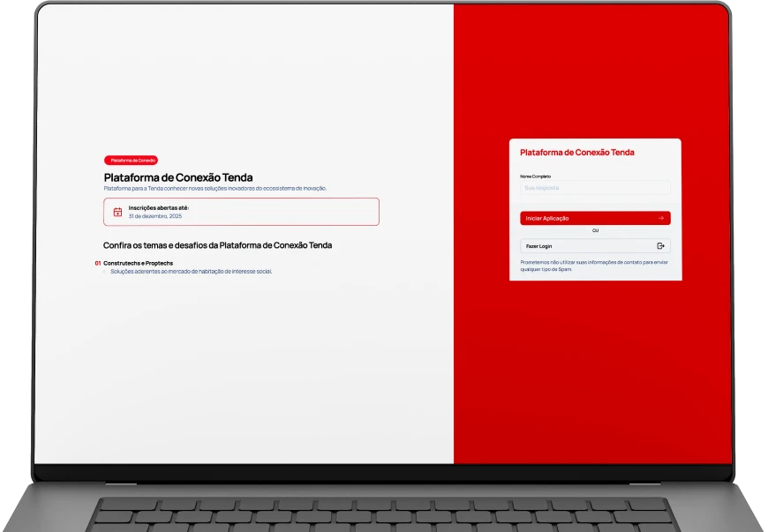Click the Soluções aderentes description text
The width and height of the screenshot is (768, 532).
pyautogui.click(x=191, y=272)
